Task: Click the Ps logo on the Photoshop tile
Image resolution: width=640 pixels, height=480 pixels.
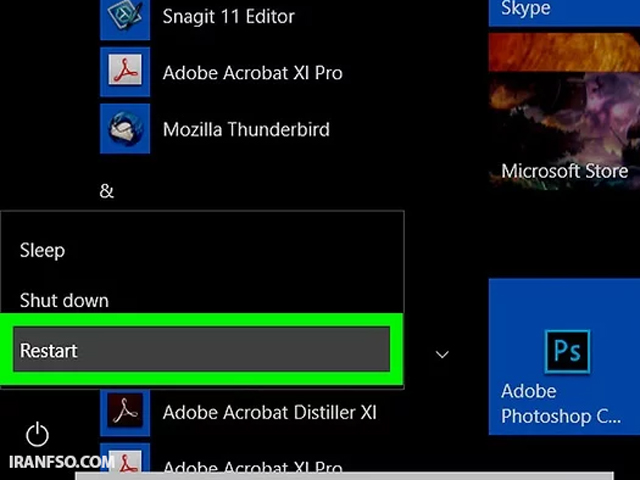Action: click(x=567, y=351)
